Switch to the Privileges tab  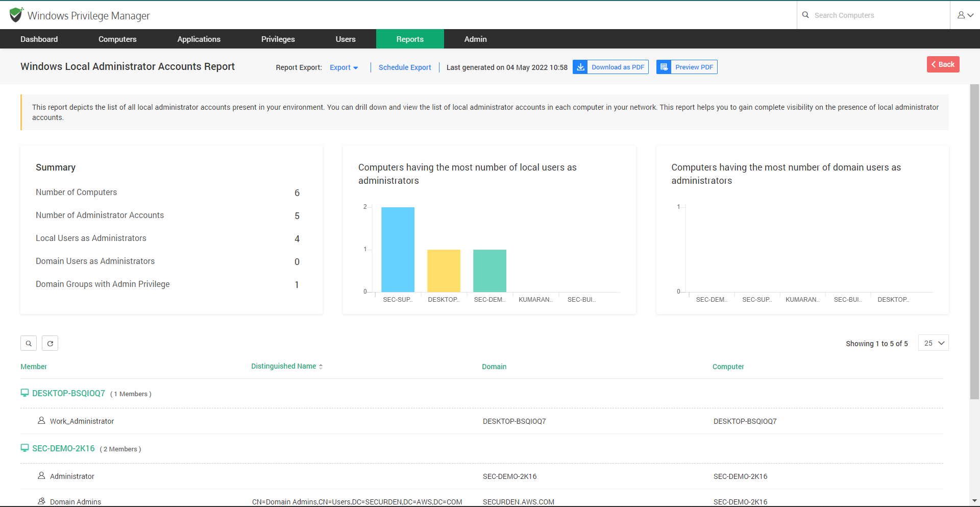(x=278, y=39)
